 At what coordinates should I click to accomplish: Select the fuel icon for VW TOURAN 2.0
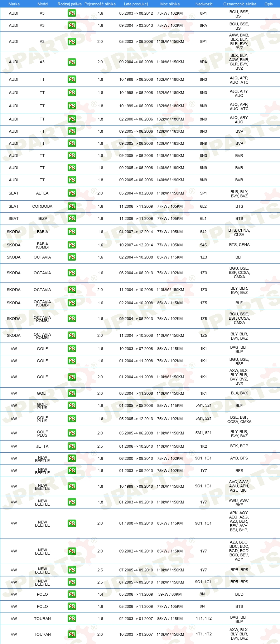[x=72, y=634]
